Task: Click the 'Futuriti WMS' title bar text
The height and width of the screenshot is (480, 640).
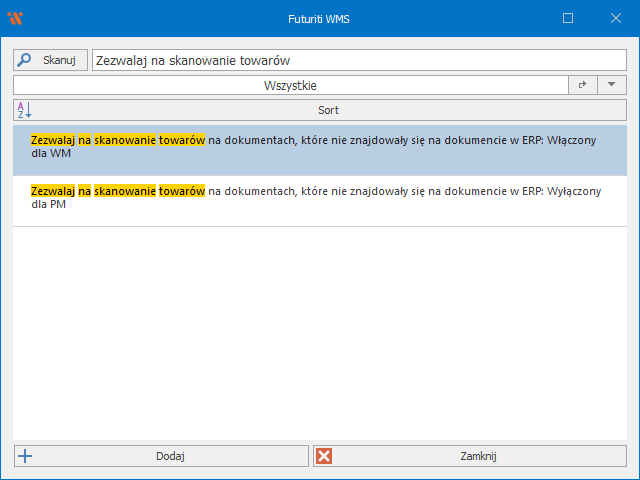Action: 319,18
